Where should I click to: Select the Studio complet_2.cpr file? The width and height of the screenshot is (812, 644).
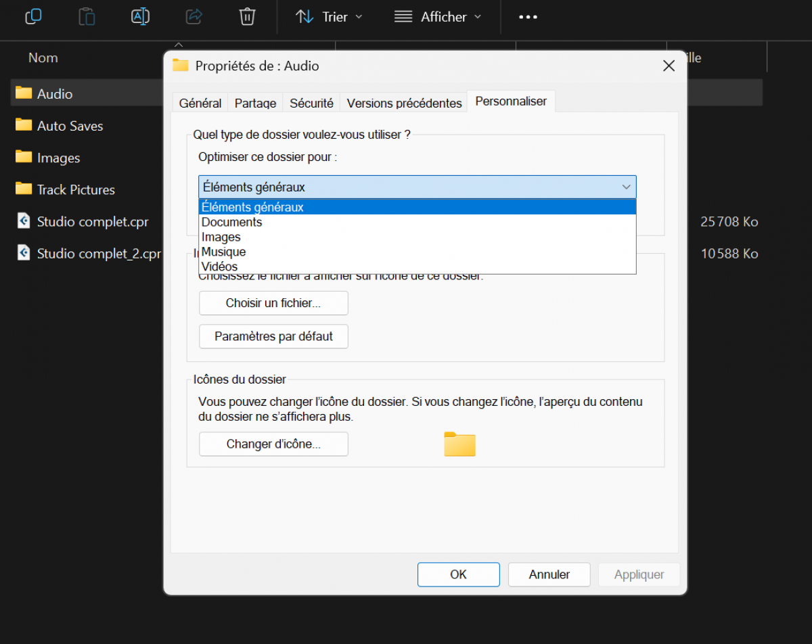98,254
